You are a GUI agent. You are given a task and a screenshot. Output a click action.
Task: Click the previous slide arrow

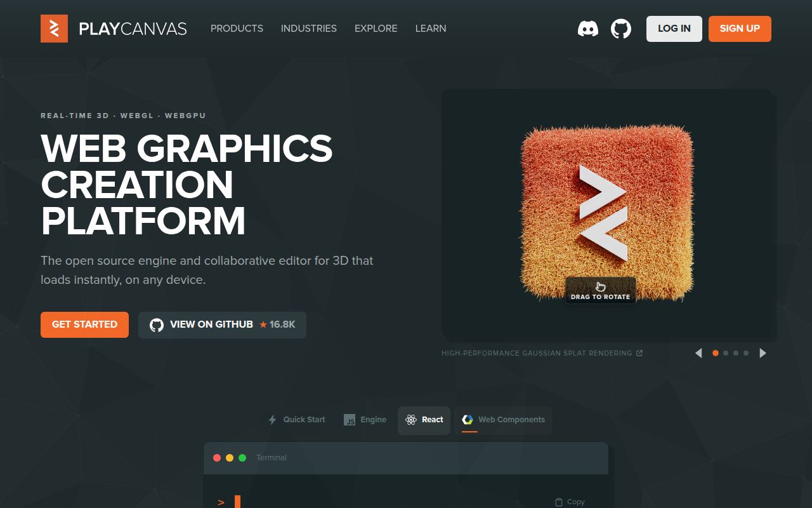(698, 353)
